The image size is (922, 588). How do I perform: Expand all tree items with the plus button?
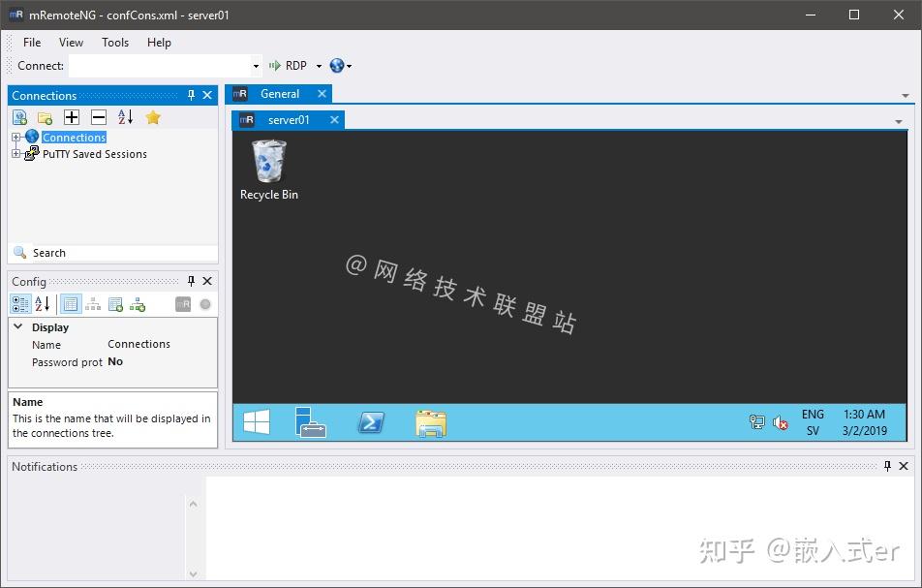click(72, 116)
